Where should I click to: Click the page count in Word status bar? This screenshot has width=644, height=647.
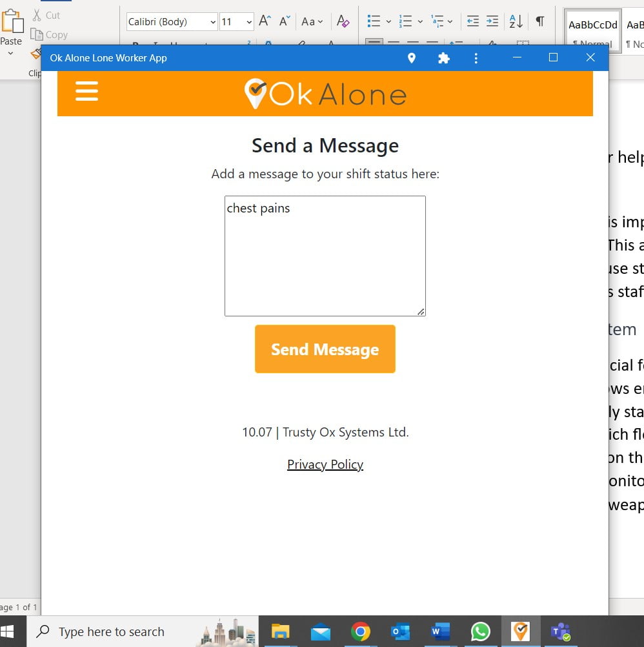[x=19, y=607]
